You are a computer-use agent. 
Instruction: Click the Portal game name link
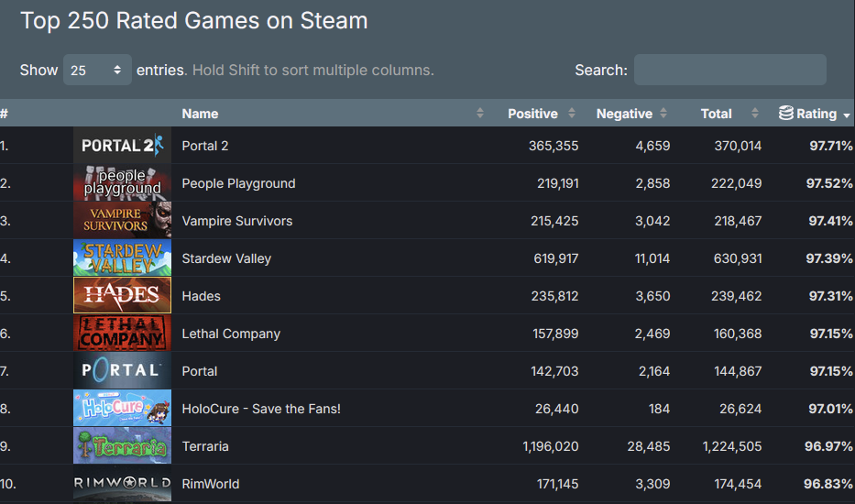(200, 371)
